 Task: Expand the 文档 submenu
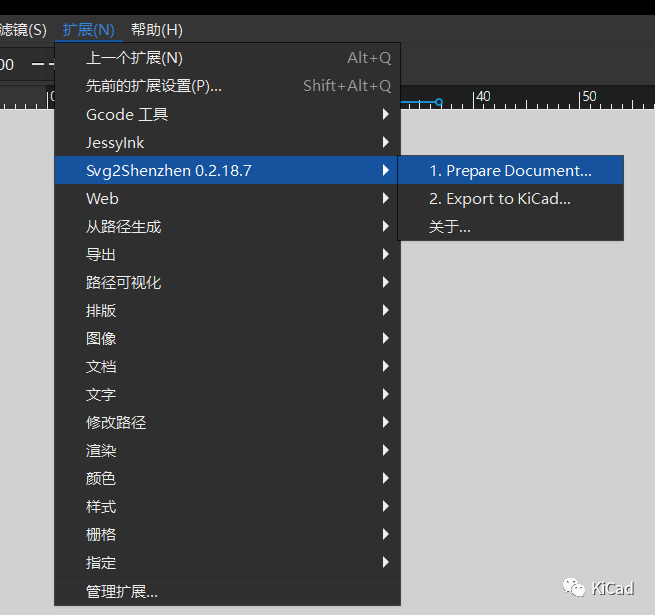click(228, 366)
